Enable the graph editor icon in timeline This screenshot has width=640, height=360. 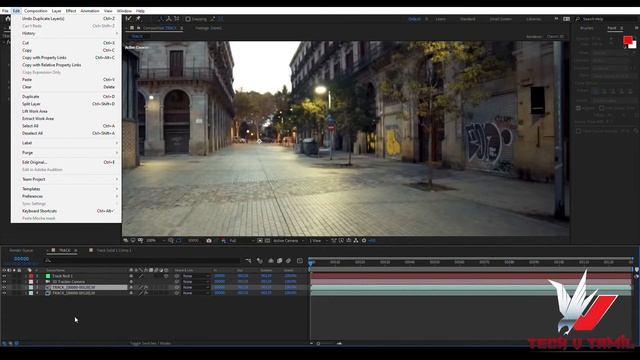click(x=300, y=260)
